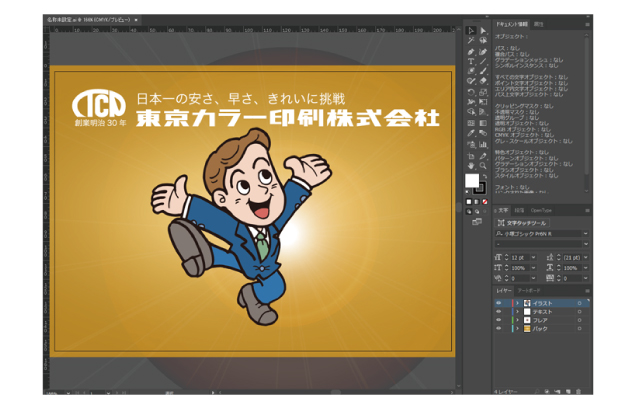Select the Artboard tool

click(x=471, y=156)
